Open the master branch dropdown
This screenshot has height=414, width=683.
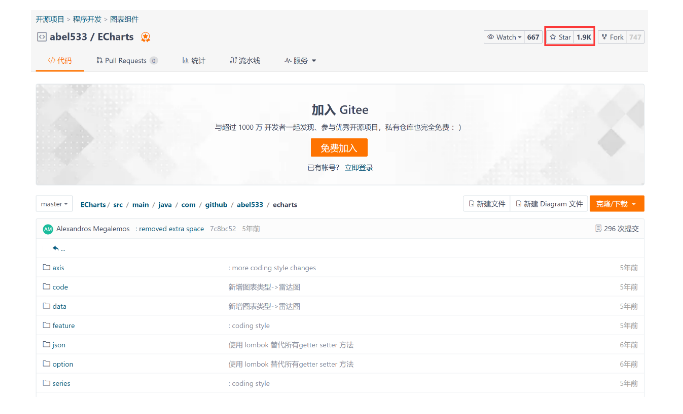click(54, 204)
